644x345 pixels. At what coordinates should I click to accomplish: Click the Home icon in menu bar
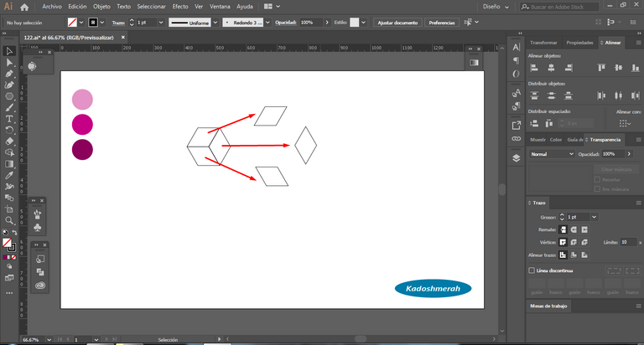pos(24,6)
